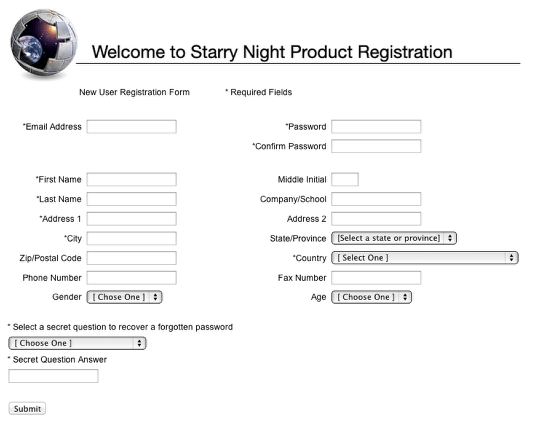
Task: Expand the secret question dropdown
Action: [77, 343]
